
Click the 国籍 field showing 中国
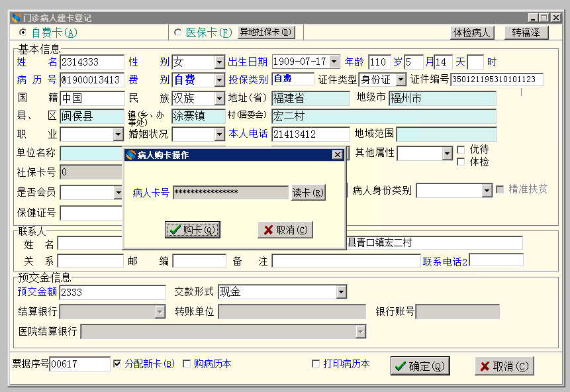(x=92, y=98)
